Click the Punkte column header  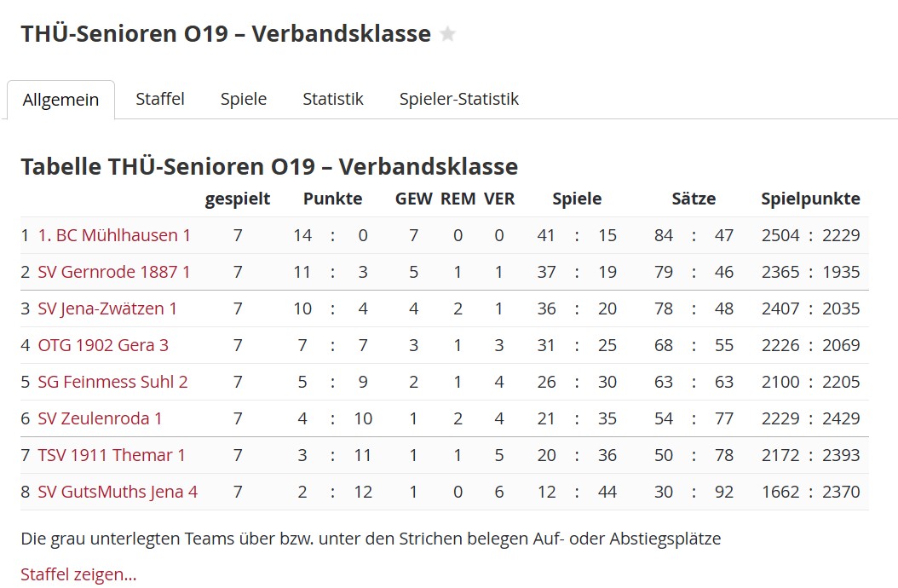pos(332,199)
